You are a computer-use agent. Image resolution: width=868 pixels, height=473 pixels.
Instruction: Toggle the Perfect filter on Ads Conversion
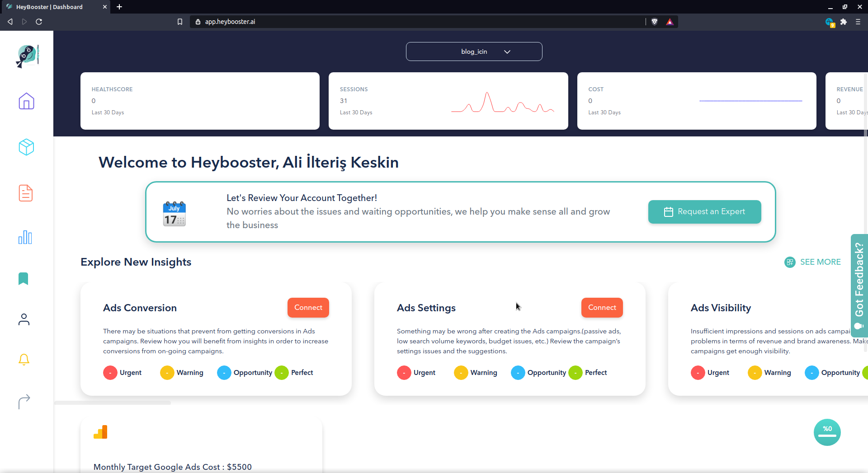pyautogui.click(x=282, y=373)
